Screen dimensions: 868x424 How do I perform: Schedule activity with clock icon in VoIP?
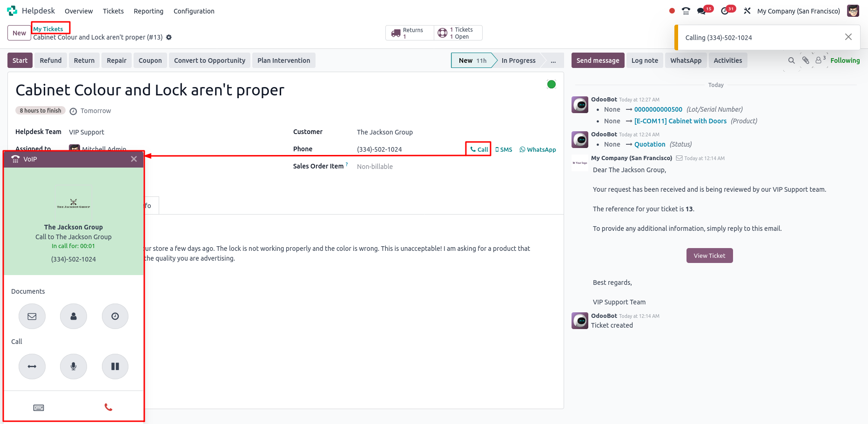tap(115, 316)
